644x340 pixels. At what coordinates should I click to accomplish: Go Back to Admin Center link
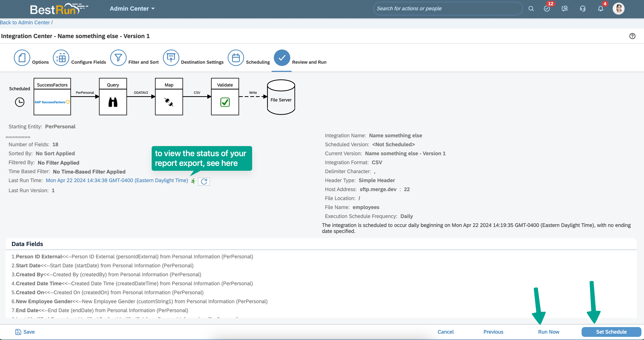25,22
